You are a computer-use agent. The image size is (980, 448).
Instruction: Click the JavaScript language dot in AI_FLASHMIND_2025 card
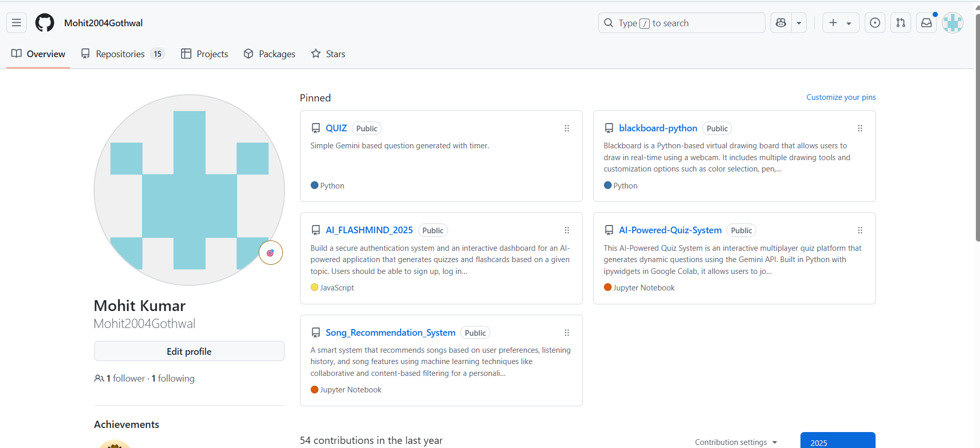tap(314, 287)
